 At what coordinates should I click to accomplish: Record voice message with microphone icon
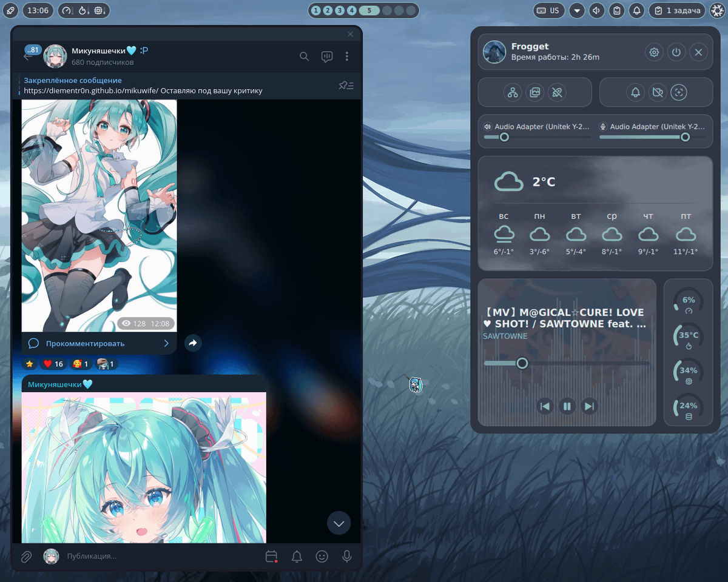tap(346, 557)
